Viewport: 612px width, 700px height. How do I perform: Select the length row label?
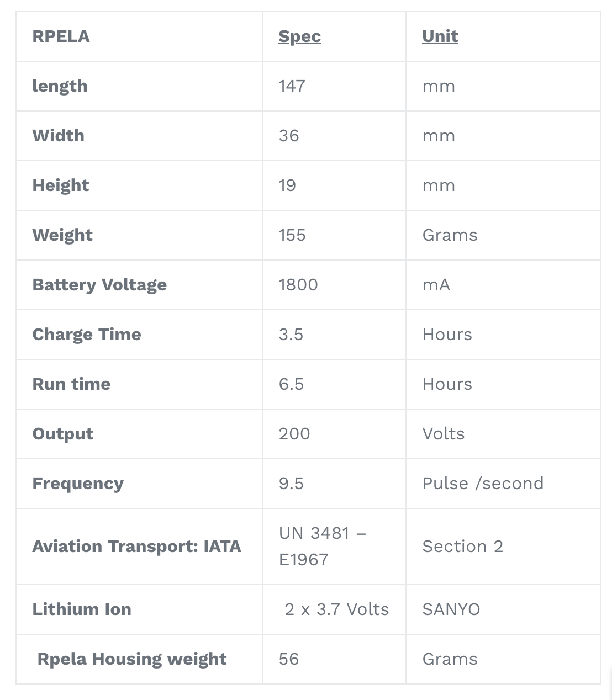[x=60, y=86]
